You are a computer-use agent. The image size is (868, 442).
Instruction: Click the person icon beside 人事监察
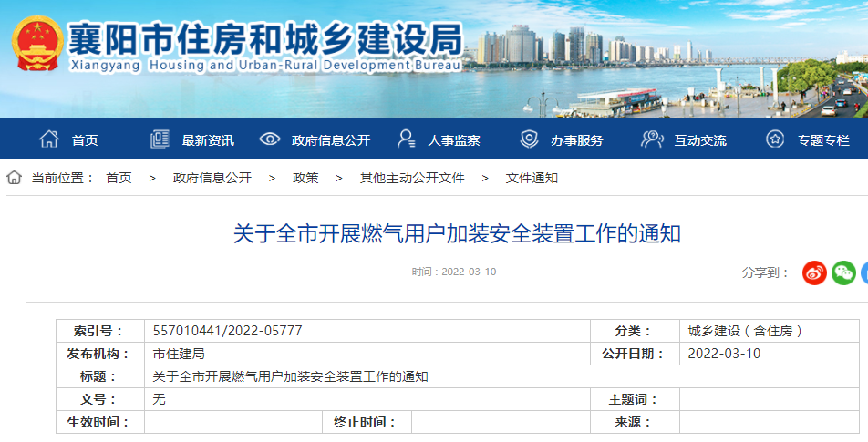407,139
